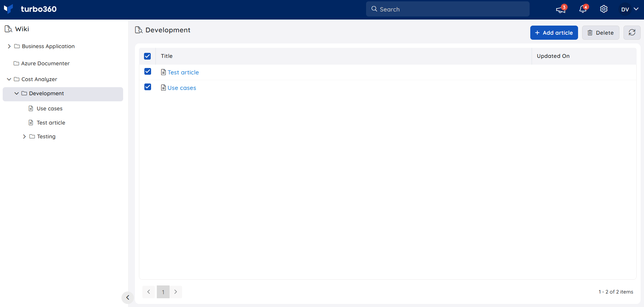Toggle the select-all checkbox in the header
Image resolution: width=644 pixels, height=307 pixels.
(147, 56)
